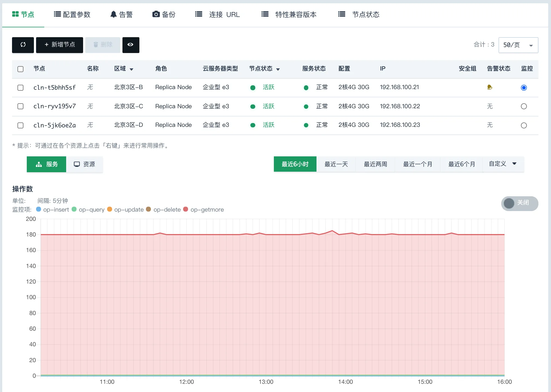Open the 区域 column sort dropdown

point(132,69)
